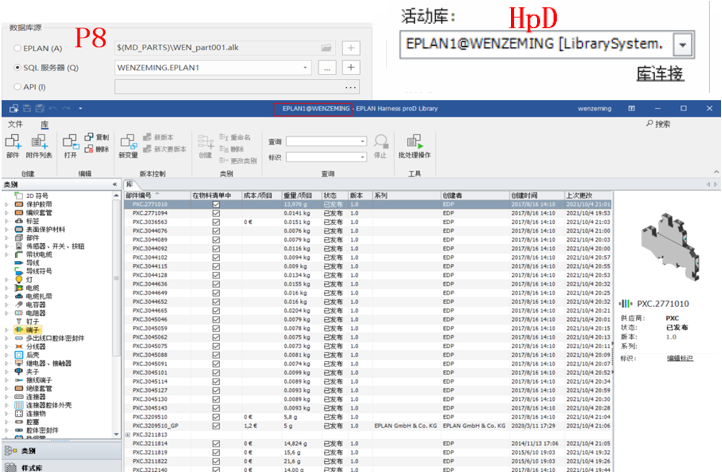
Task: Click the category tree scroll-up arrow
Action: tap(116, 196)
